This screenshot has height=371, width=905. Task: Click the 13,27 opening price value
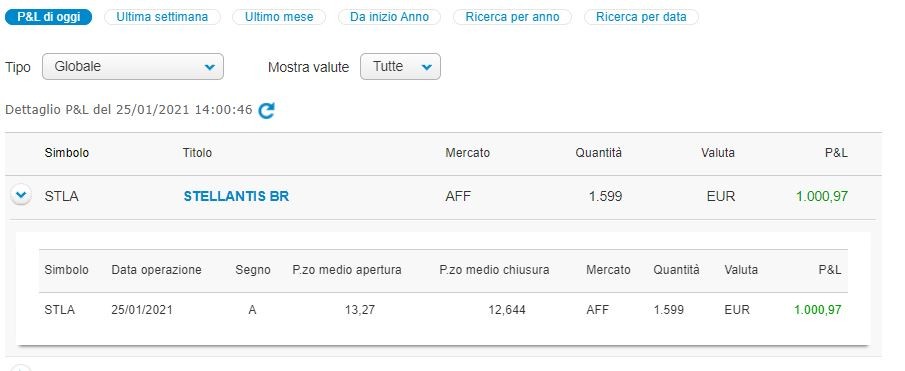pyautogui.click(x=360, y=310)
